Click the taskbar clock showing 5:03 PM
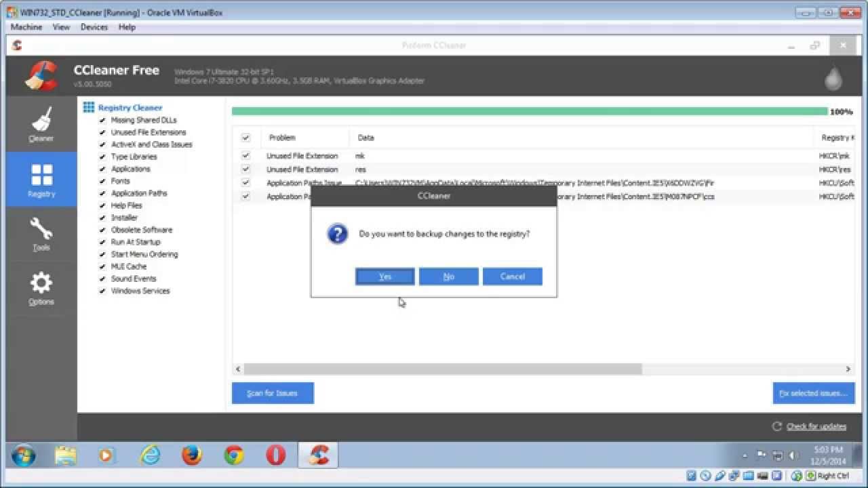Screen dimensions: 868x488 pyautogui.click(x=827, y=455)
